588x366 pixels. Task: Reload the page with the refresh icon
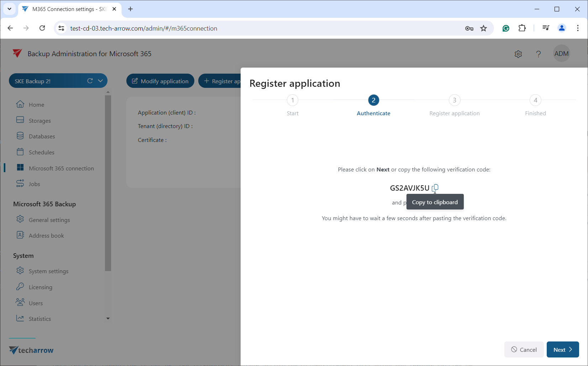click(x=42, y=28)
